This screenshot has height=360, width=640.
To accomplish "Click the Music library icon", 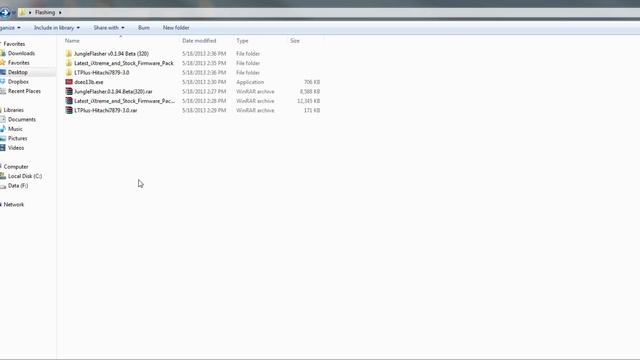I will tap(3, 129).
